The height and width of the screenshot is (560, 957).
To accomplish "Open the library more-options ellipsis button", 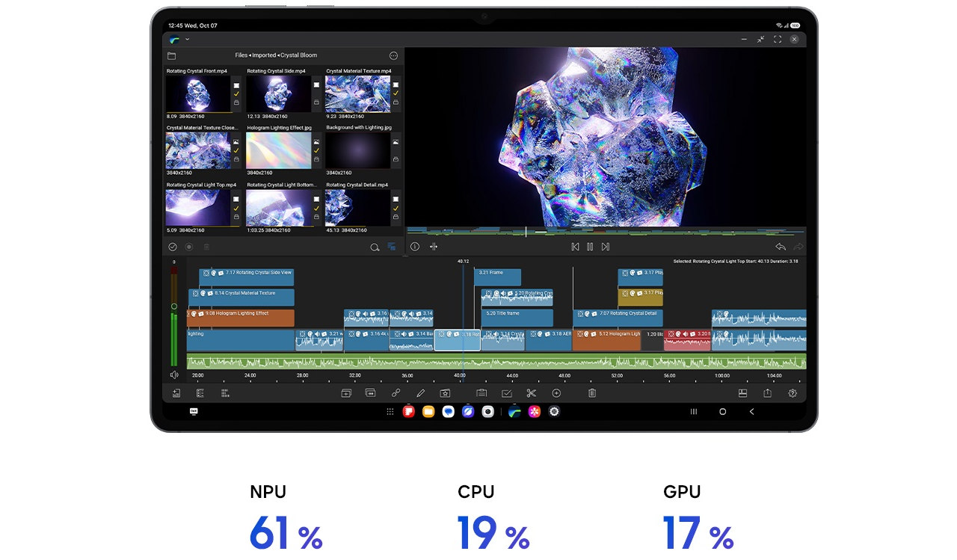I will (x=393, y=55).
